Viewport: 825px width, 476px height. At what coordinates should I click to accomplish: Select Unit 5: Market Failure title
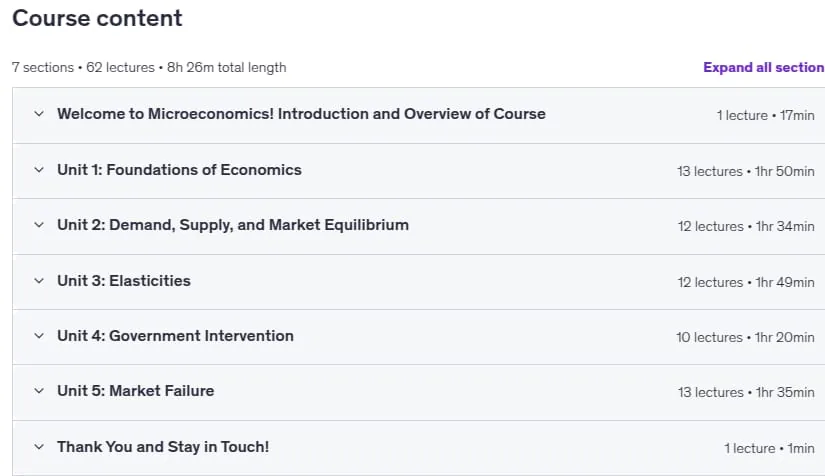136,391
